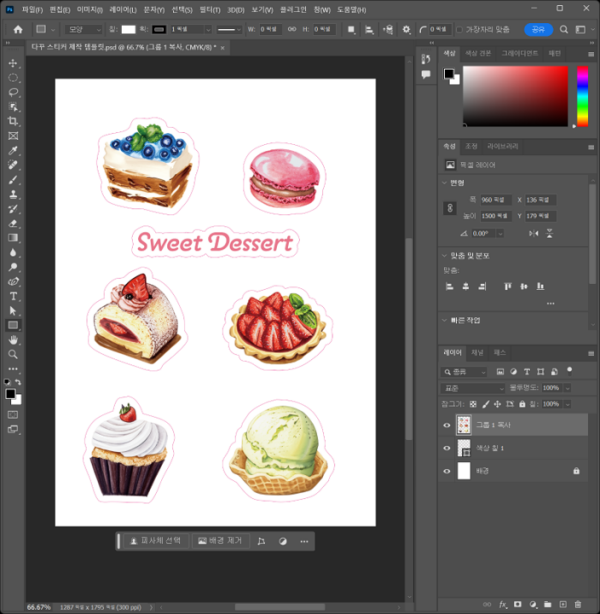
Task: Select the Brush tool
Action: pyautogui.click(x=13, y=180)
